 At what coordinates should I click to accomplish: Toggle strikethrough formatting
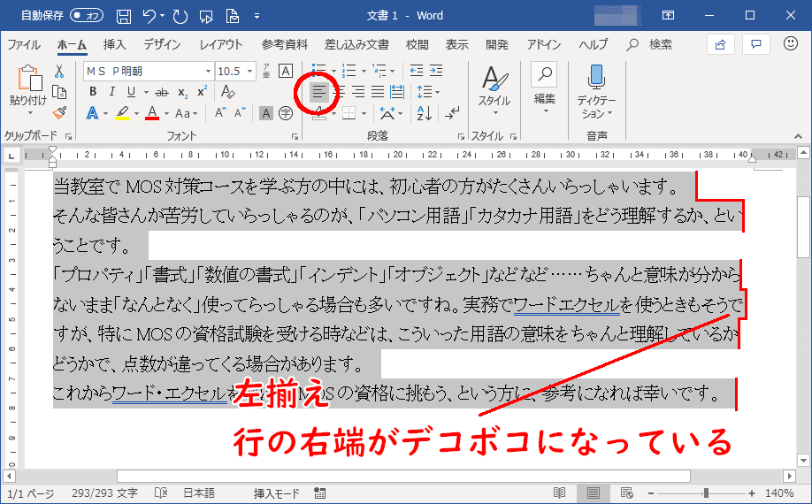(x=162, y=93)
